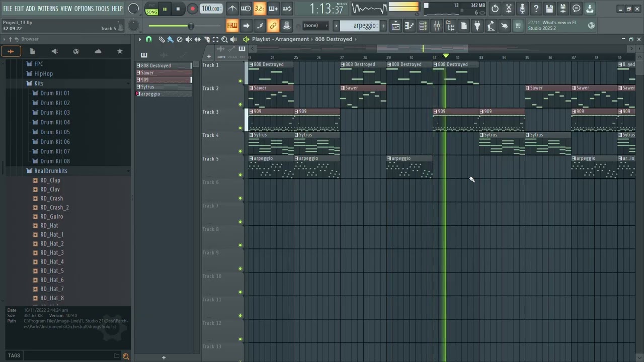Image resolution: width=644 pixels, height=362 pixels.
Task: Select the playlist Paint brush tool
Action: point(171,39)
